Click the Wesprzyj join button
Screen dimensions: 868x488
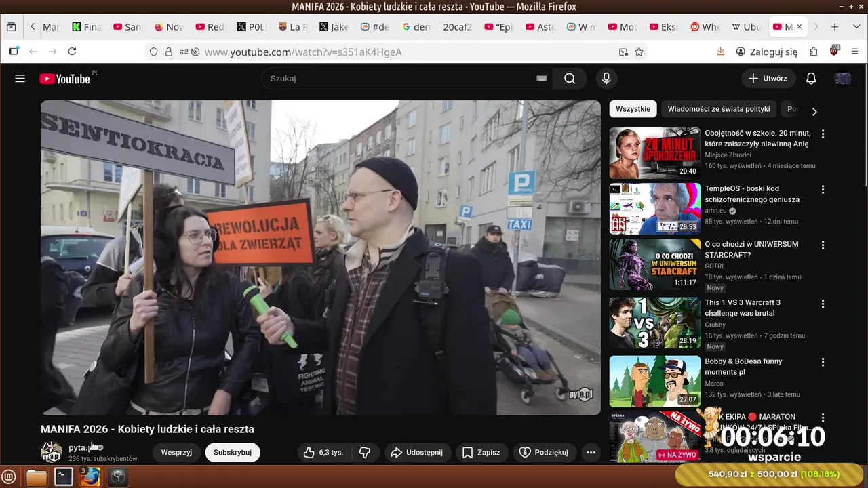[x=176, y=452]
